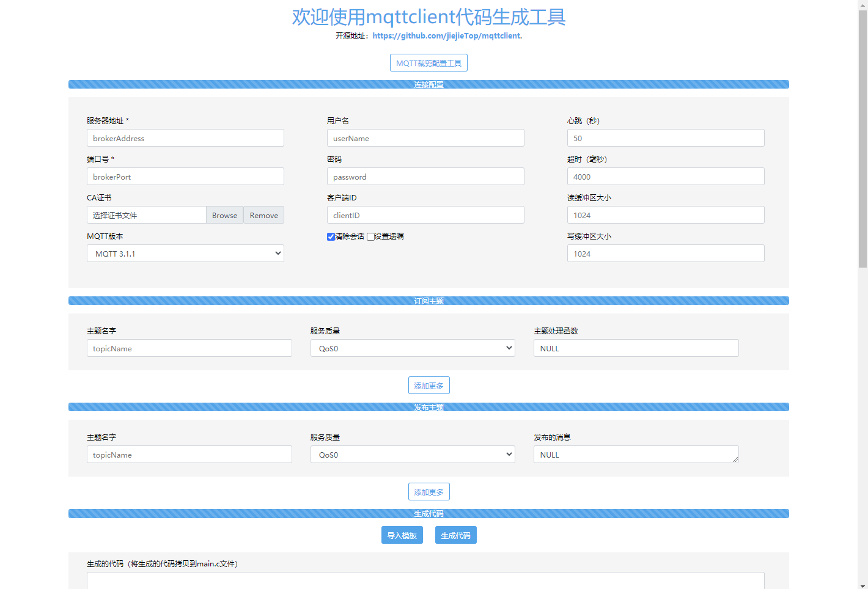The width and height of the screenshot is (868, 589).
Task: Open the MQTT版本 dropdown
Action: tap(185, 253)
